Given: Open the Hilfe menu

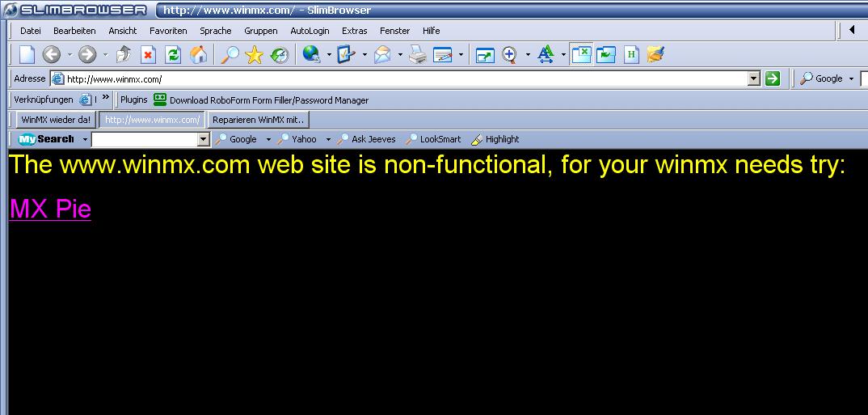Looking at the screenshot, I should coord(432,31).
